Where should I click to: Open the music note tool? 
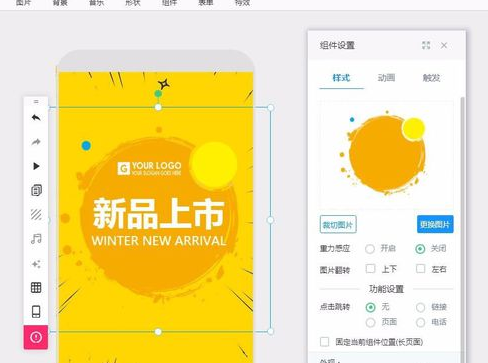click(x=36, y=239)
